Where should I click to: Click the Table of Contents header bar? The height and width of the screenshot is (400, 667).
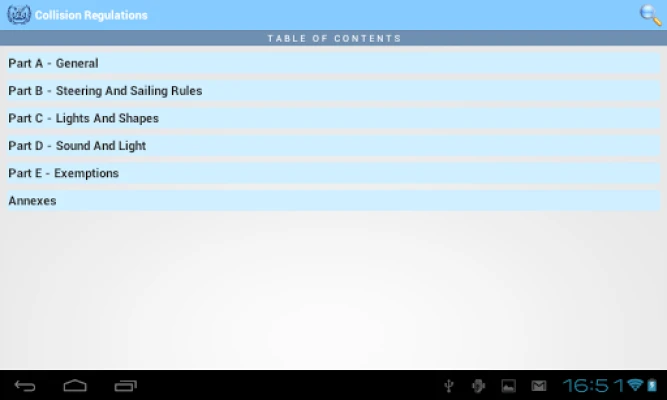pyautogui.click(x=333, y=38)
